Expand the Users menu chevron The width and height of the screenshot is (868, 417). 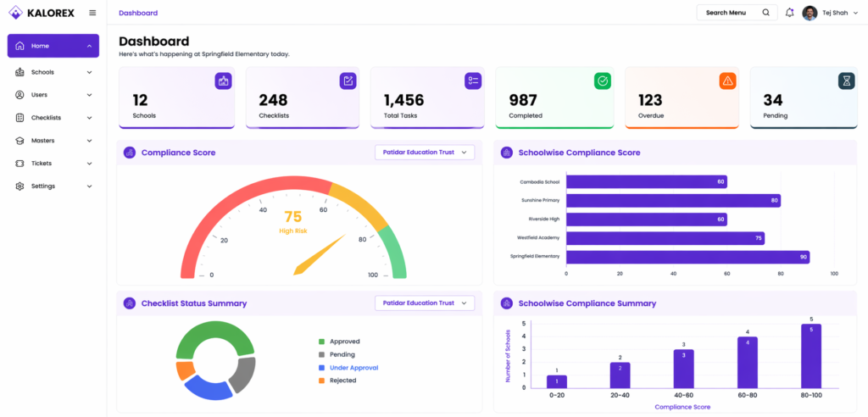(89, 95)
